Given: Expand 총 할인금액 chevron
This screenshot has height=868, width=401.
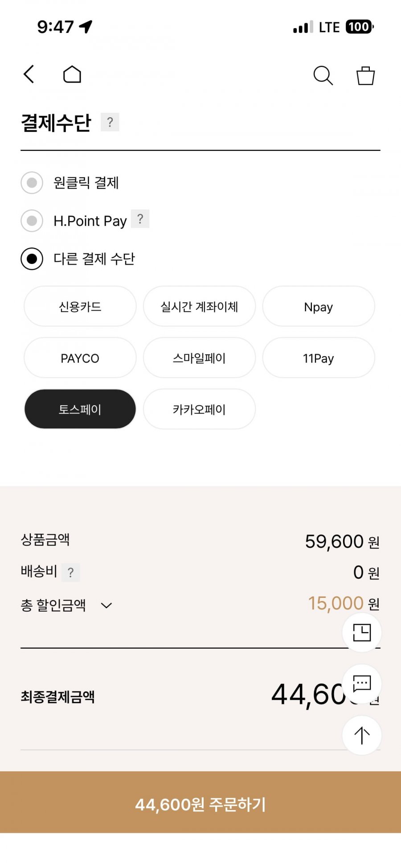Looking at the screenshot, I should 106,605.
